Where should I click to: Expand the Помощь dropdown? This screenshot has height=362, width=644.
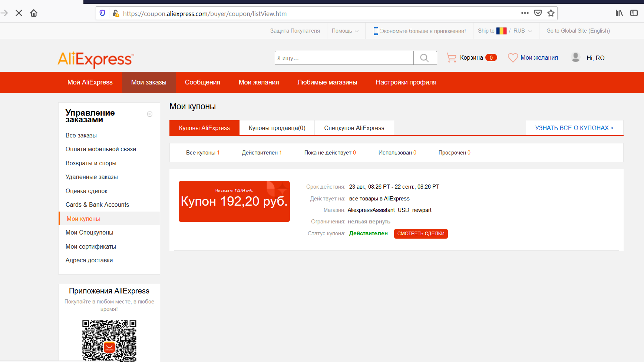click(345, 31)
